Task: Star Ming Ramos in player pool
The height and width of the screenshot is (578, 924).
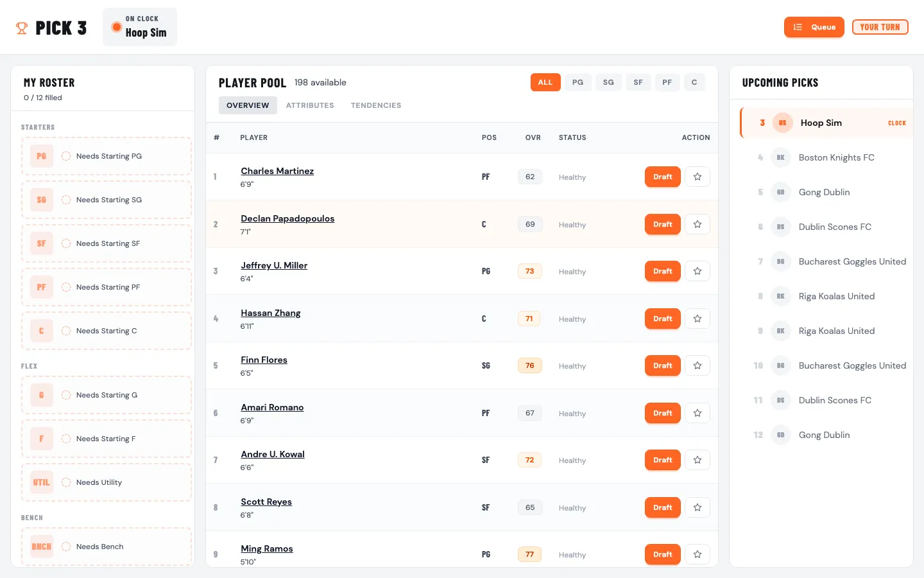Action: pyautogui.click(x=697, y=554)
